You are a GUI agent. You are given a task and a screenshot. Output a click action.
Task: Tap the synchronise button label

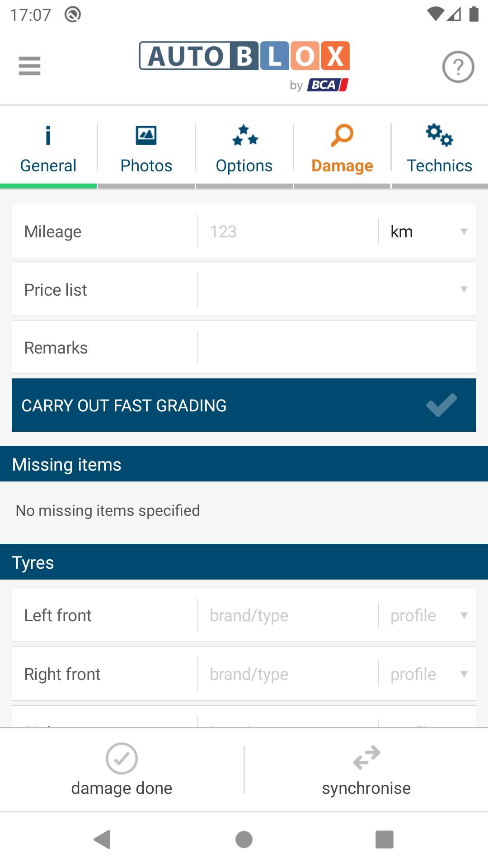(x=366, y=788)
